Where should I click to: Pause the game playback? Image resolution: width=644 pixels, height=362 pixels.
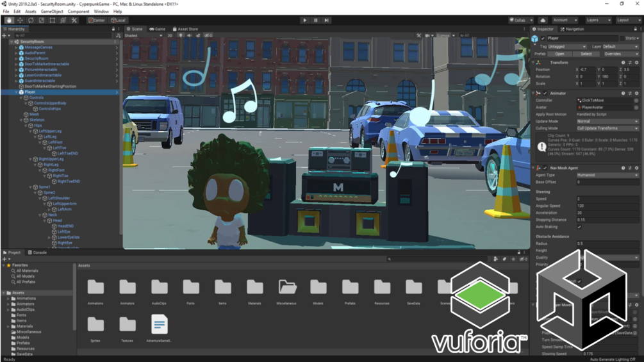315,20
